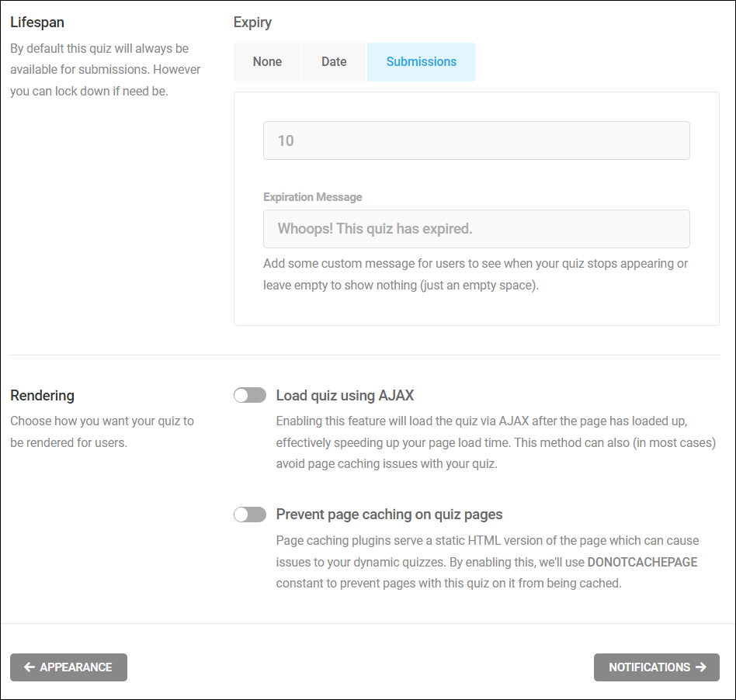
Task: Click the left arrow icon on Appearance button
Action: (x=29, y=667)
